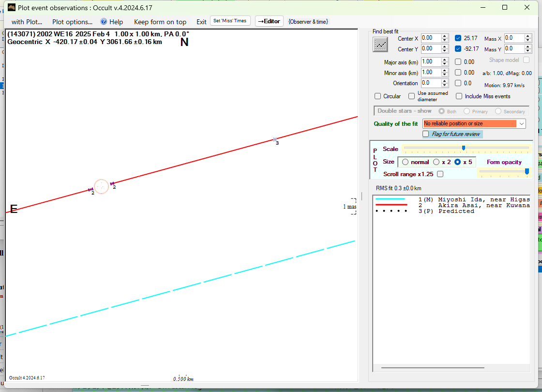542x392 pixels.
Task: Check 'Include Miss events' option
Action: 459,96
